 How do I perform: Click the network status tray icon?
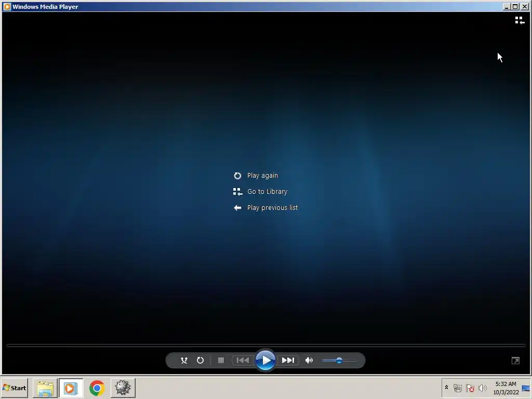point(457,388)
